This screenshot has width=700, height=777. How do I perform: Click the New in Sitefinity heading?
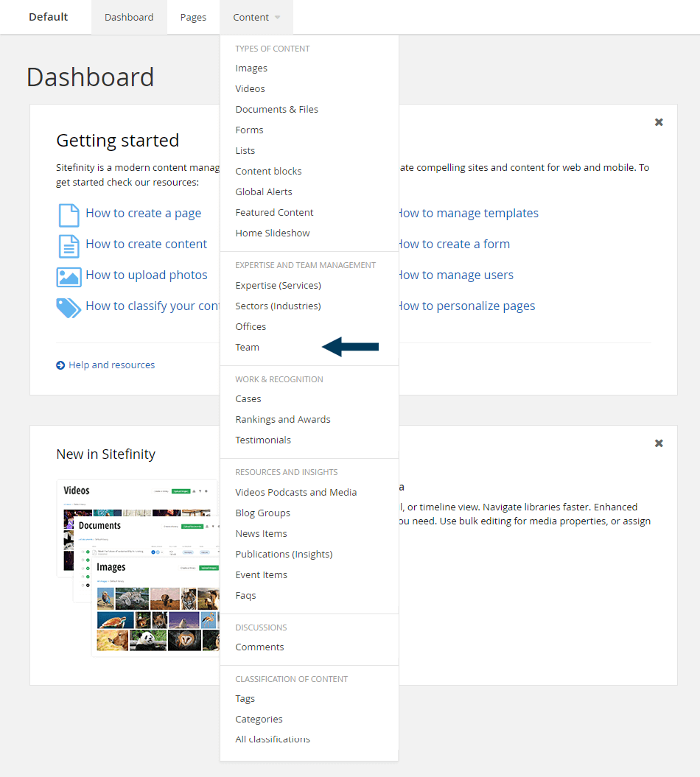pyautogui.click(x=105, y=454)
